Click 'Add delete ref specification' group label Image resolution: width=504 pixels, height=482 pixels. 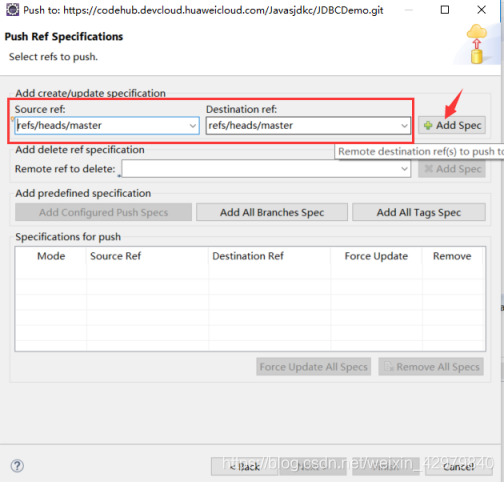[x=80, y=150]
